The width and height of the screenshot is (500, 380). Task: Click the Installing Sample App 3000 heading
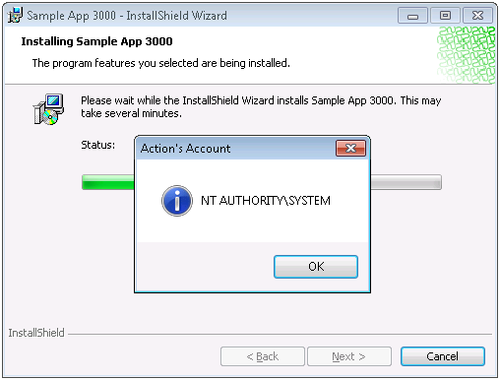(97, 41)
